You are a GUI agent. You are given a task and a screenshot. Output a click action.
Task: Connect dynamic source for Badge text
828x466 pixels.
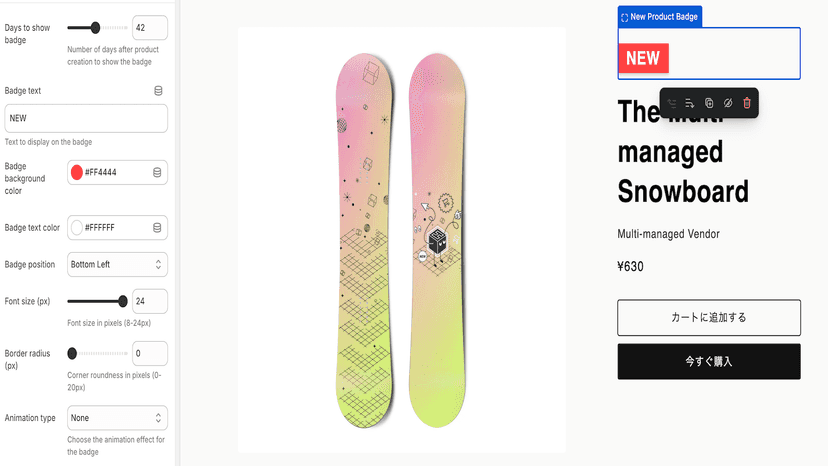pos(158,91)
